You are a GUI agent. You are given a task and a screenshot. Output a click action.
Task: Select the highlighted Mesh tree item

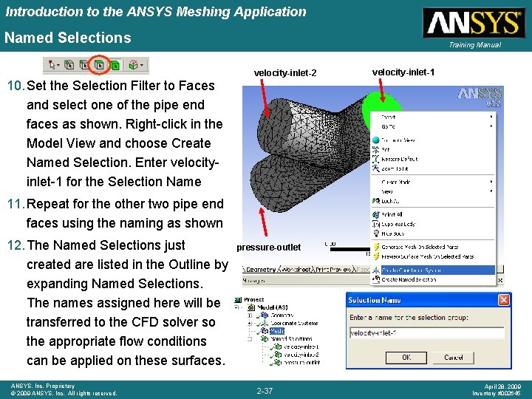pos(277,331)
